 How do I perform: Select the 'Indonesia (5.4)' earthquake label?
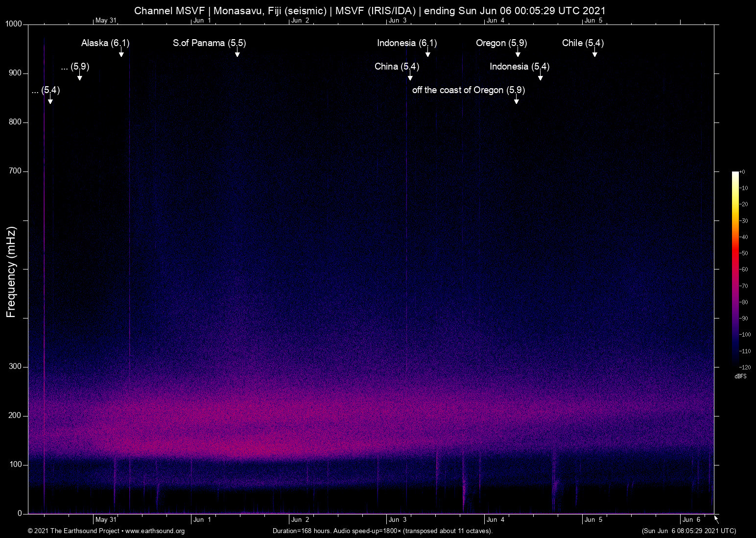pos(520,67)
